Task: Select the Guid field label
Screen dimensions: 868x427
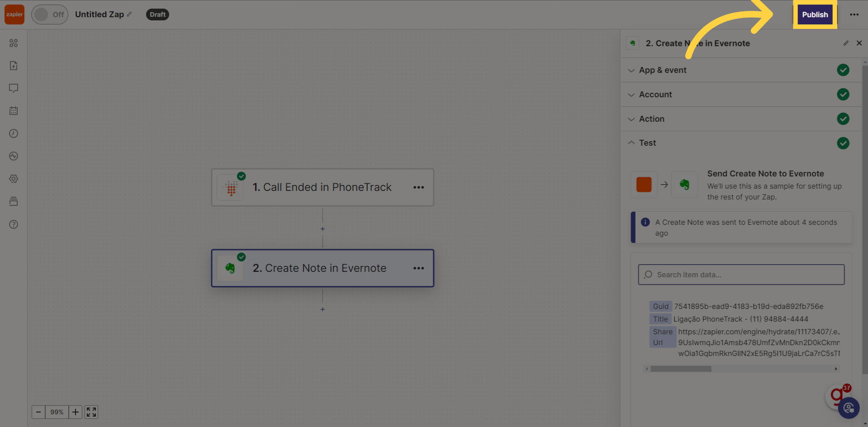Action: coord(660,306)
